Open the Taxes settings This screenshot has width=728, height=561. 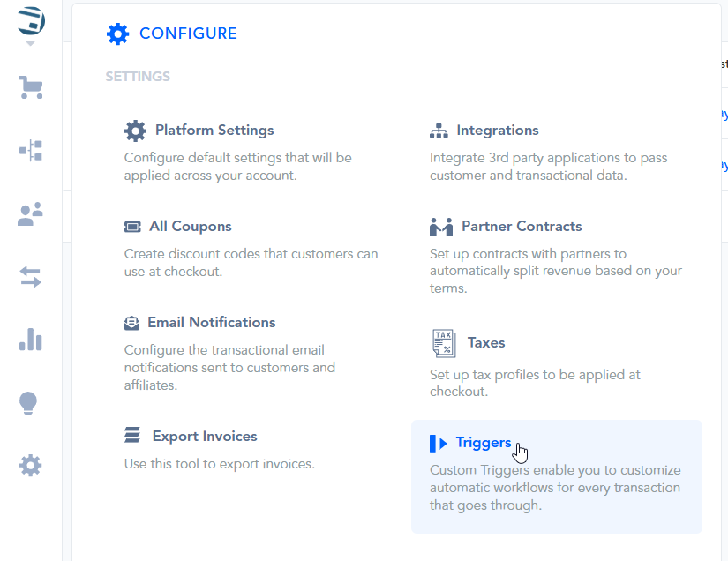coord(485,343)
